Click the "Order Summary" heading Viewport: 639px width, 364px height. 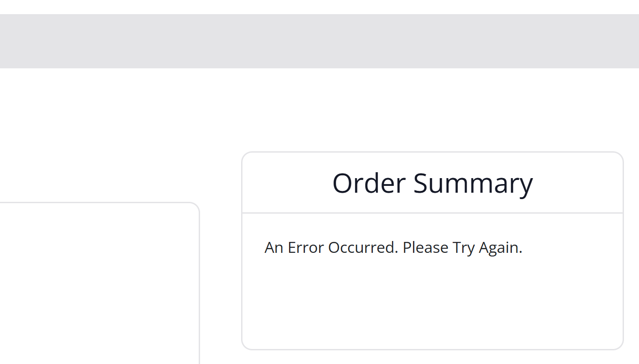(432, 183)
